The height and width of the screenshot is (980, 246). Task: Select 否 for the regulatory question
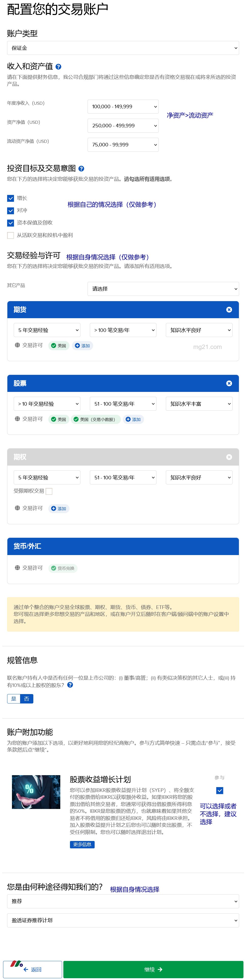27,699
